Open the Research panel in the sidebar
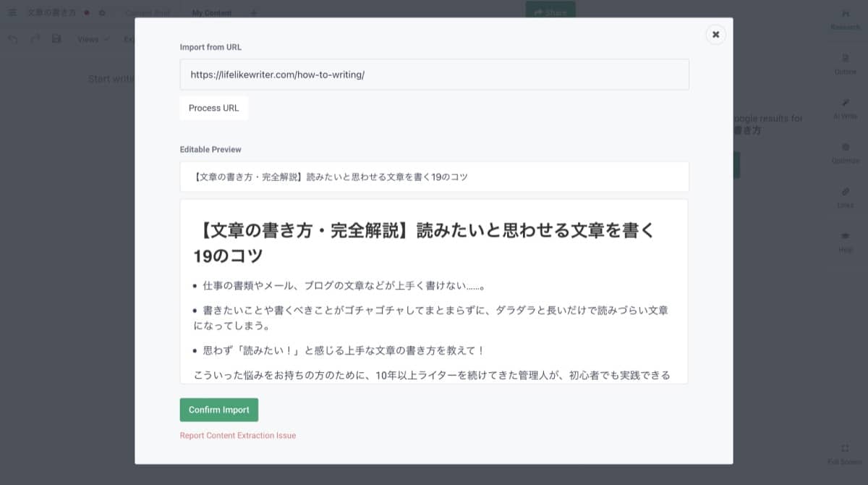This screenshot has width=868, height=485. (x=845, y=20)
